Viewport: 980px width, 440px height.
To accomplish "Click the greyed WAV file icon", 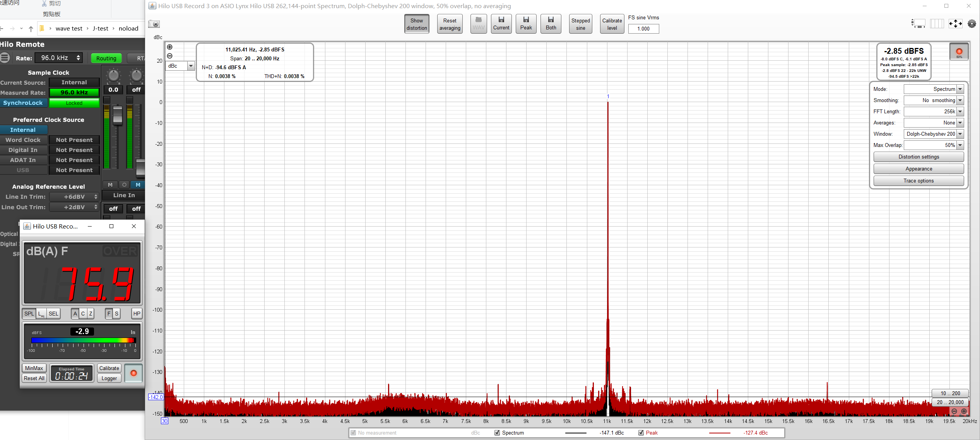I will pos(478,24).
